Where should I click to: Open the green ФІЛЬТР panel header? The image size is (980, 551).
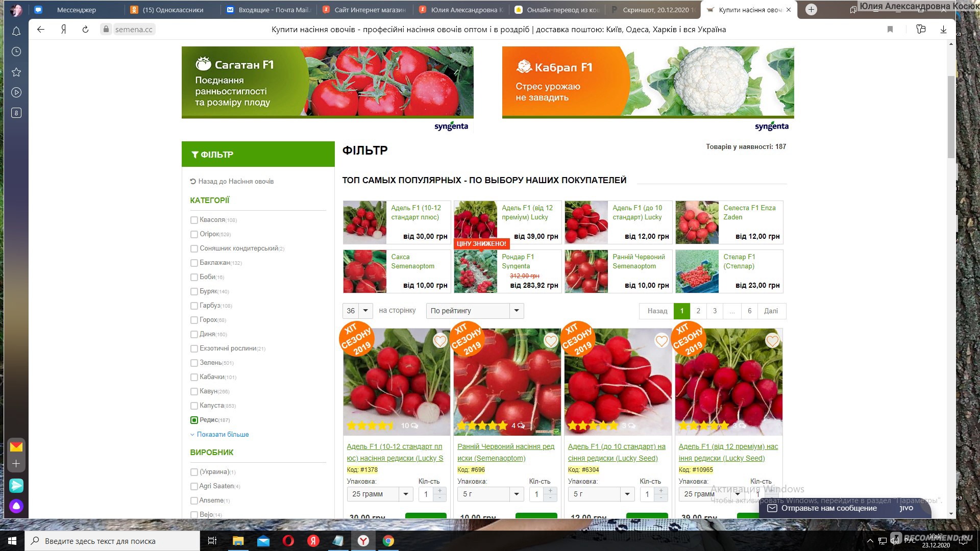pos(258,154)
